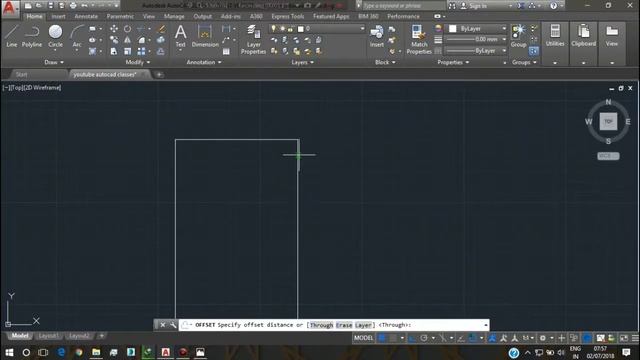Toggle snap mode in status bar
The width and height of the screenshot is (640, 360).
[393, 338]
